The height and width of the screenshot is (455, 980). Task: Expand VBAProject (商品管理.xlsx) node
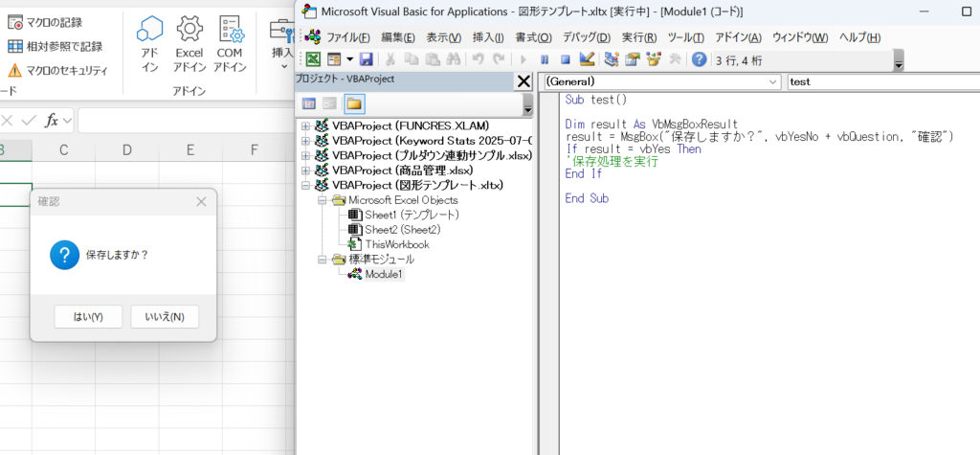[x=305, y=171]
